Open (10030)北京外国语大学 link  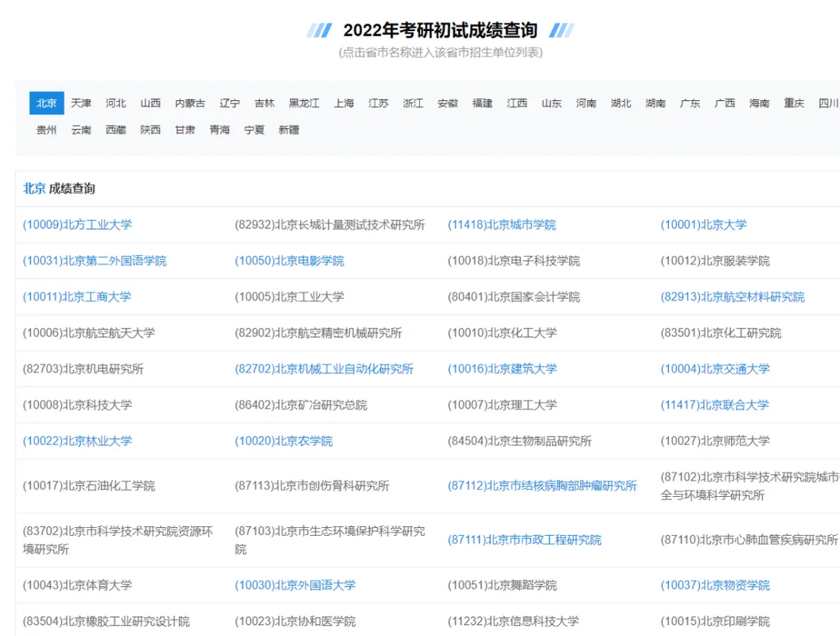(295, 585)
